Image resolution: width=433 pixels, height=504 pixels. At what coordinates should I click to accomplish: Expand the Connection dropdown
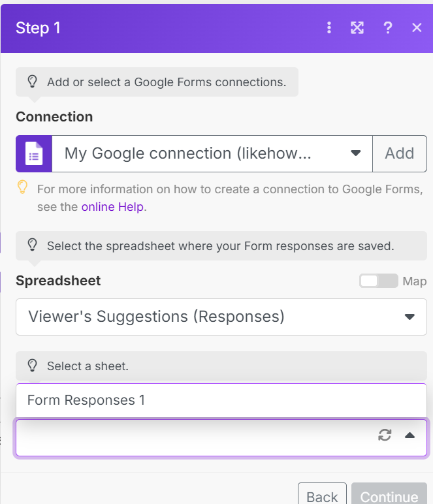[x=356, y=154]
